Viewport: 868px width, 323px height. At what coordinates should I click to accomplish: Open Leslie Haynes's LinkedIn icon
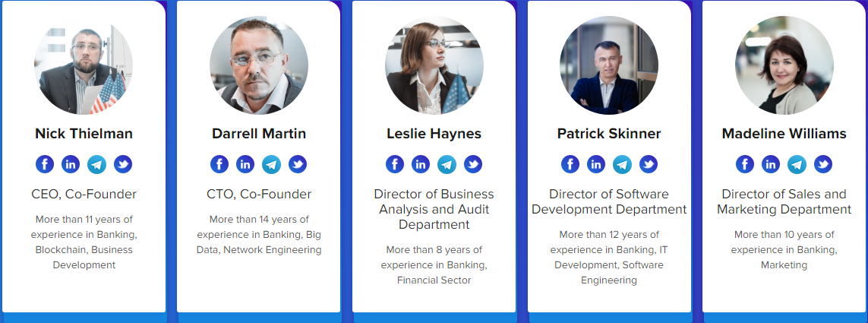(421, 164)
